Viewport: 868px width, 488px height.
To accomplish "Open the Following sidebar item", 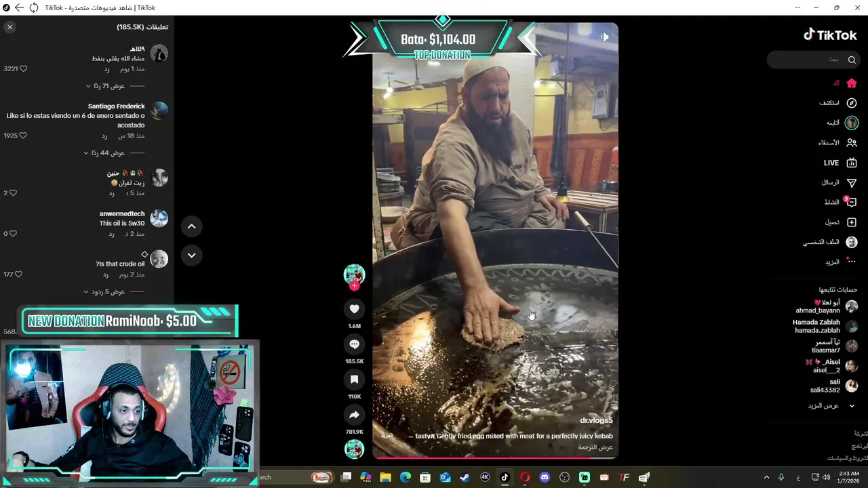I will click(x=842, y=123).
